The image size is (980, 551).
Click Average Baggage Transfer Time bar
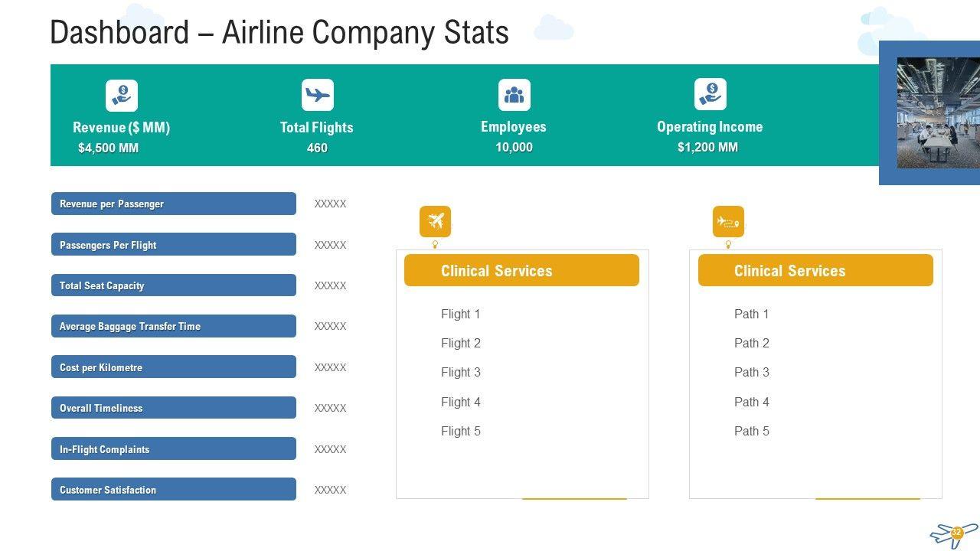tap(174, 326)
